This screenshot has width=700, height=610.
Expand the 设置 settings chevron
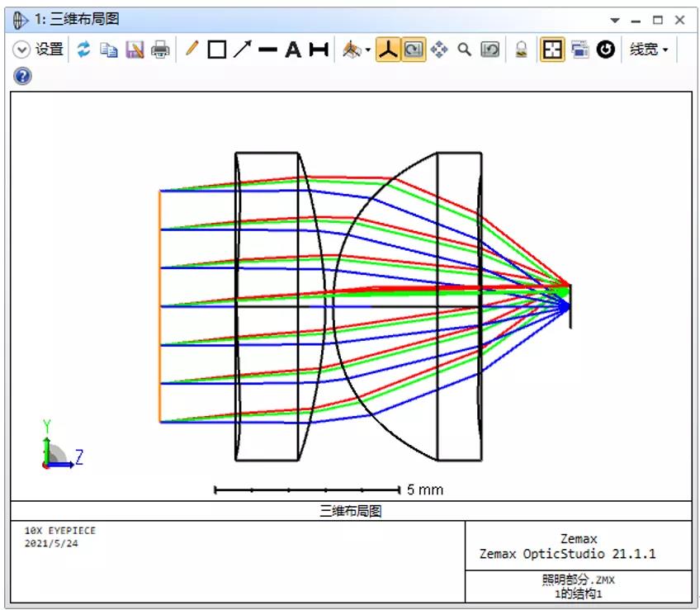coord(21,50)
